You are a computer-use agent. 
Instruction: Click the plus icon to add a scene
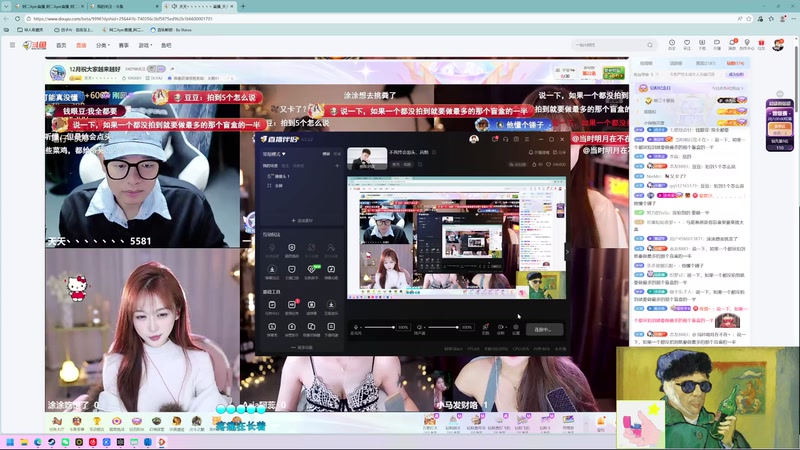click(337, 166)
